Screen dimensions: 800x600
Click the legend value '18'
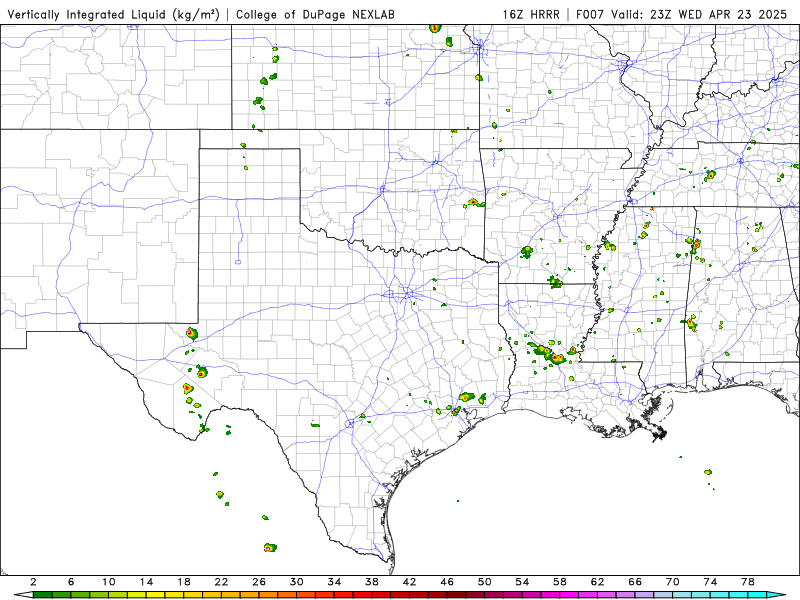(184, 582)
